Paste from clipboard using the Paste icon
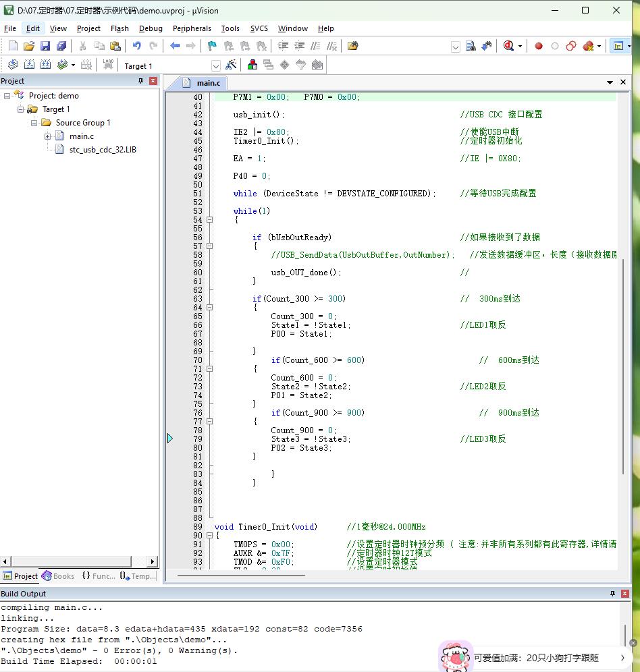The image size is (640, 672). click(x=115, y=46)
